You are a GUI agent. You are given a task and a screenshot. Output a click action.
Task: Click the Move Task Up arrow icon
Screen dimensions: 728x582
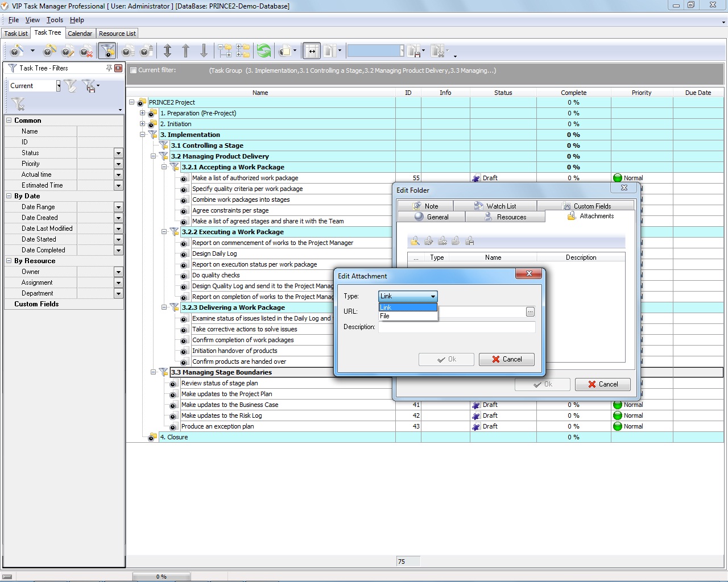(185, 51)
